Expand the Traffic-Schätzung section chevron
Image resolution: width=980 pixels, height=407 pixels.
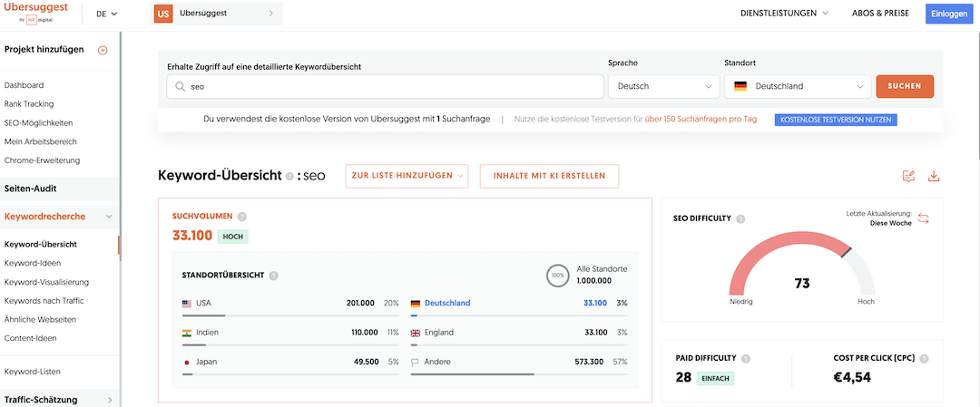pyautogui.click(x=110, y=400)
